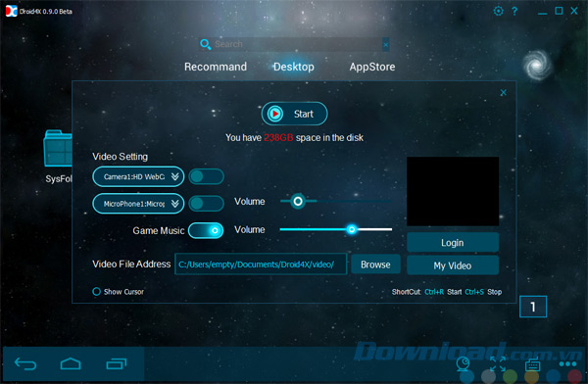Open the SysFolder desktop icon

pos(58,157)
